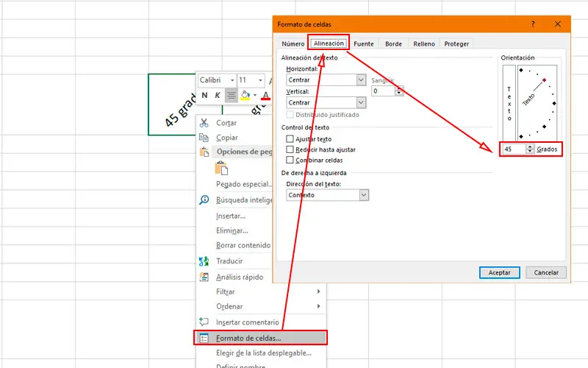Click the Cancelar button
This screenshot has height=368, width=588.
tap(546, 272)
